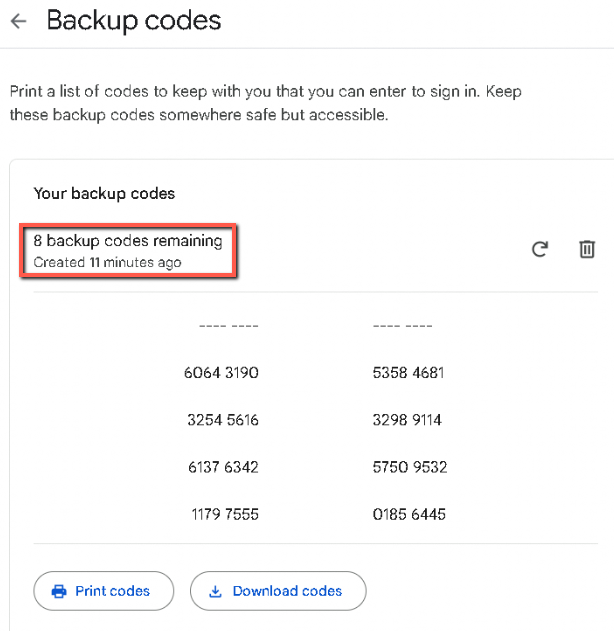The image size is (614, 631).
Task: Go back using the arrow icon
Action: click(18, 21)
